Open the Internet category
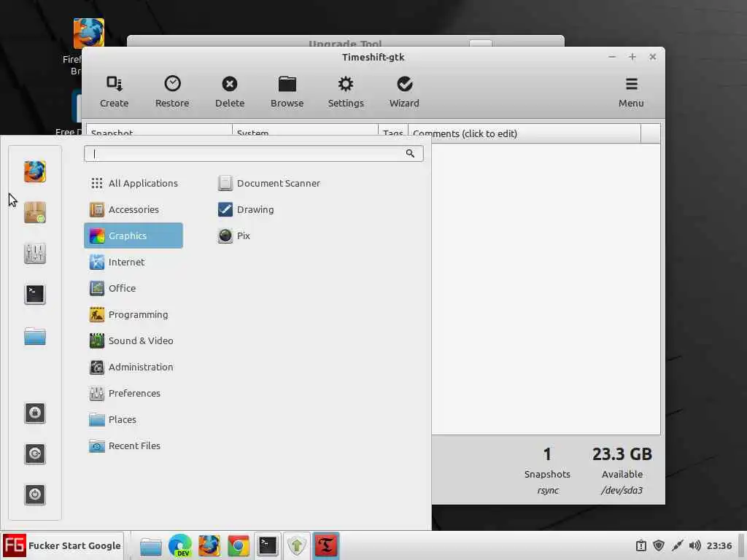 [133, 262]
